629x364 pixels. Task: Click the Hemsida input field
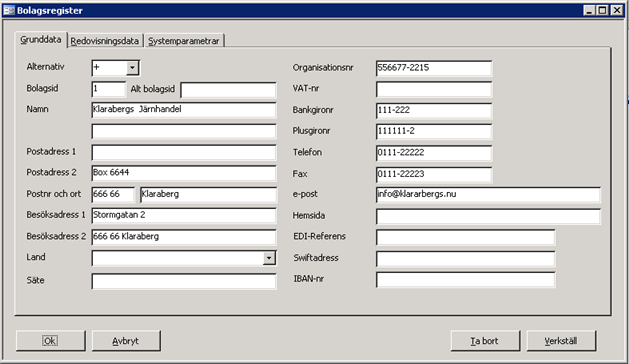pyautogui.click(x=488, y=216)
